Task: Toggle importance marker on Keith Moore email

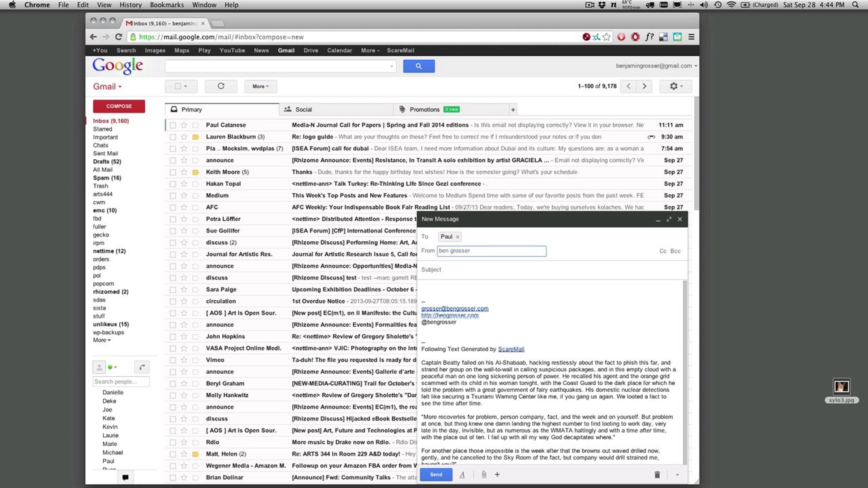Action: click(x=196, y=172)
